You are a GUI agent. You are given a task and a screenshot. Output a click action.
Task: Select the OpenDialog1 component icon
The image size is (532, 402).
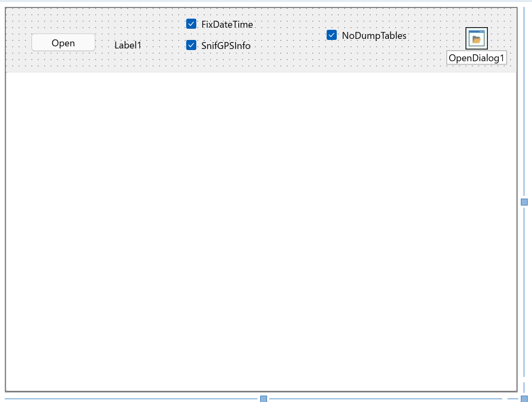[x=476, y=38]
